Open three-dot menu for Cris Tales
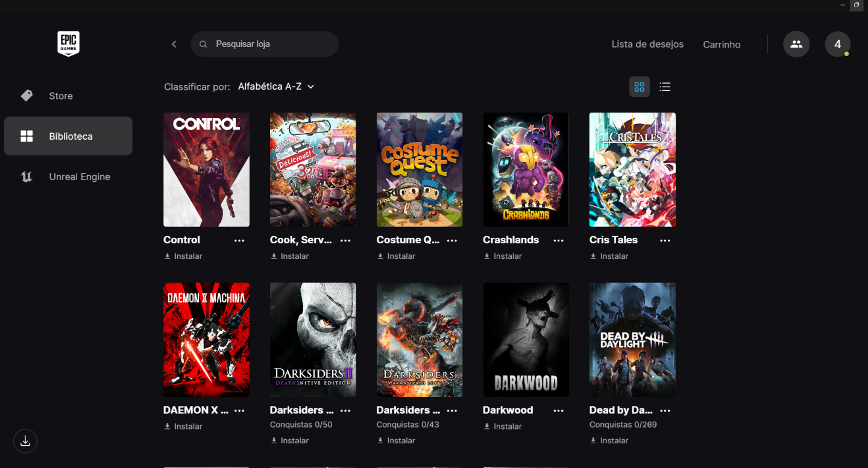This screenshot has width=868, height=468. [x=665, y=240]
